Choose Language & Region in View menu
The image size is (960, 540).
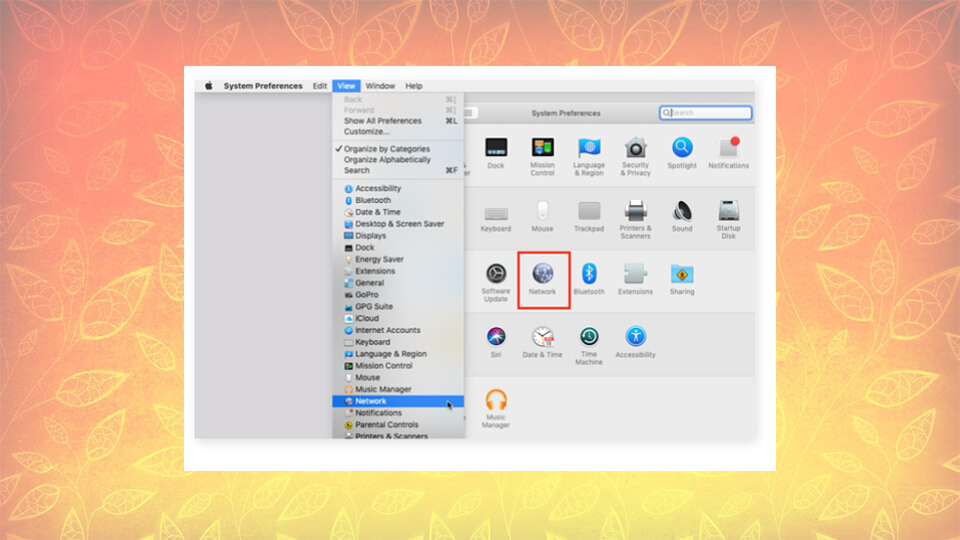tap(398, 354)
